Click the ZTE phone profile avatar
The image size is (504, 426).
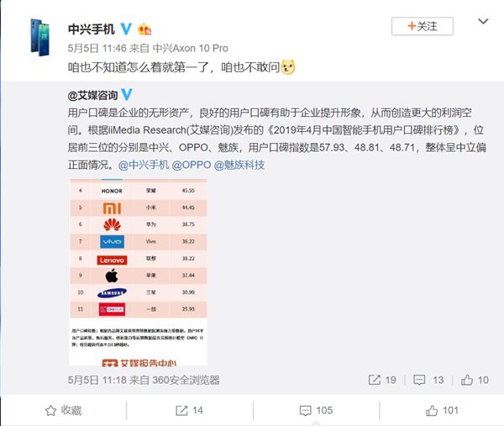[x=40, y=37]
